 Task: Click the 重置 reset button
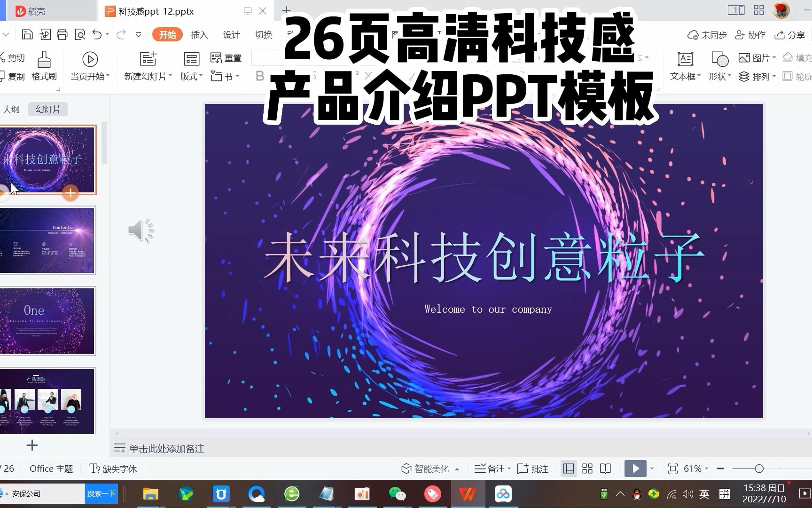click(x=226, y=58)
